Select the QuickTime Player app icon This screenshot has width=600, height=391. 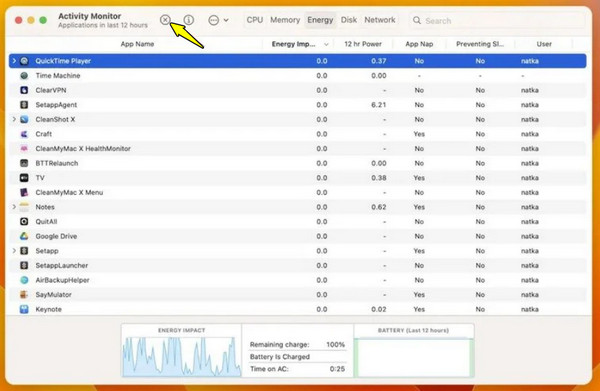24,61
